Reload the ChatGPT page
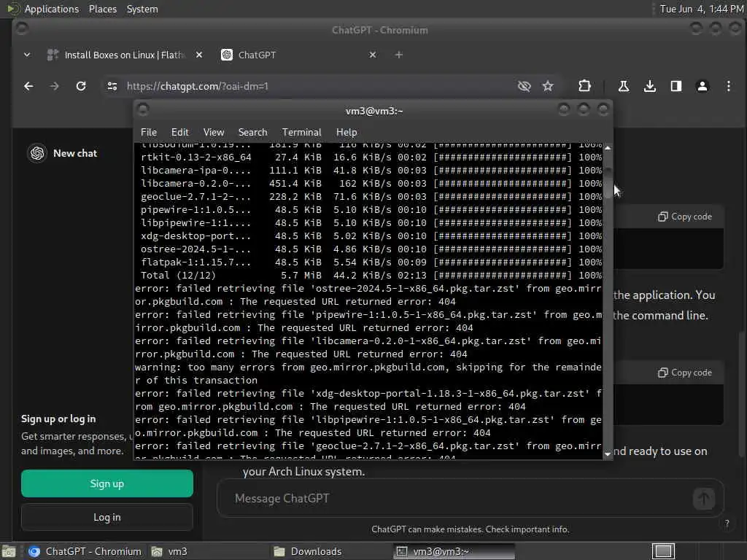The height and width of the screenshot is (560, 747). 81,86
